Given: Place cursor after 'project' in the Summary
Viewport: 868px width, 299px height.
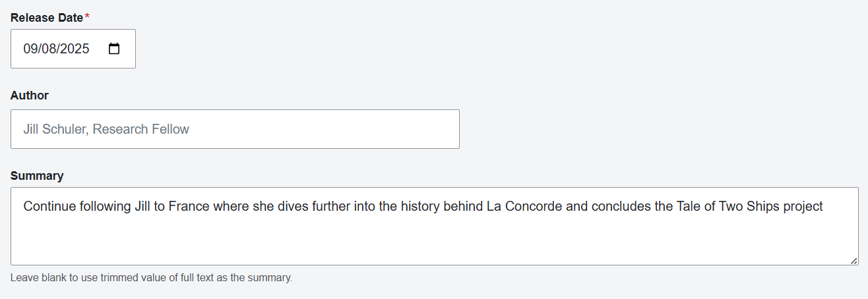Looking at the screenshot, I should coord(824,207).
